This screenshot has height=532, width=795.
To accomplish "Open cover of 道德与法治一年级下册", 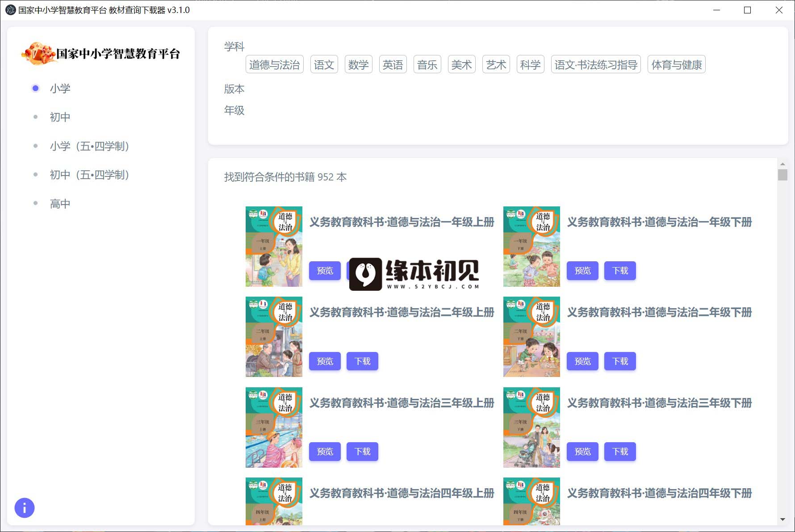I will point(531,247).
